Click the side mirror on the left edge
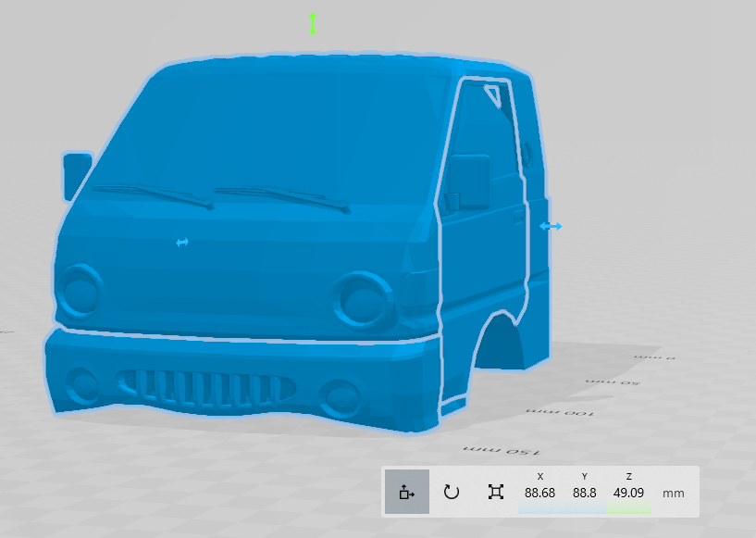756x538 pixels. click(x=76, y=175)
